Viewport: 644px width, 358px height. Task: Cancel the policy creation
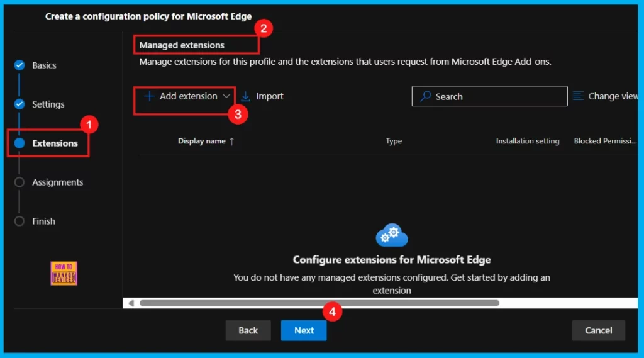[x=599, y=330]
